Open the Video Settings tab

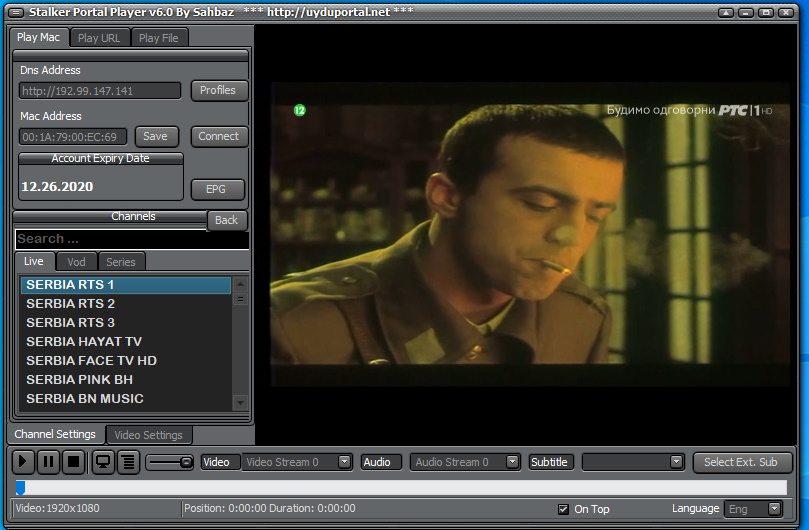point(149,435)
